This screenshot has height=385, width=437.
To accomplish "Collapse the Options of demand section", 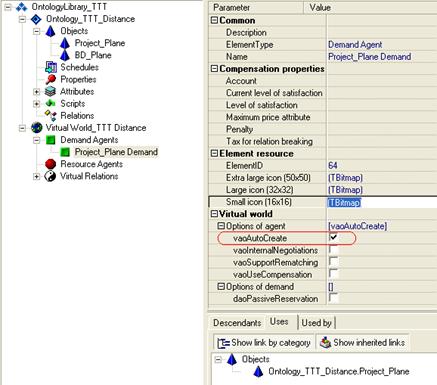I will coord(221,286).
